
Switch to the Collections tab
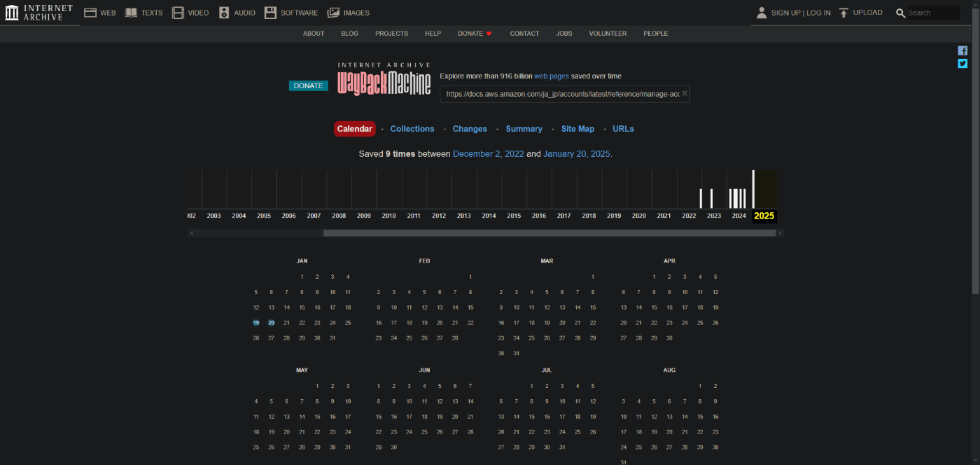pyautogui.click(x=412, y=129)
